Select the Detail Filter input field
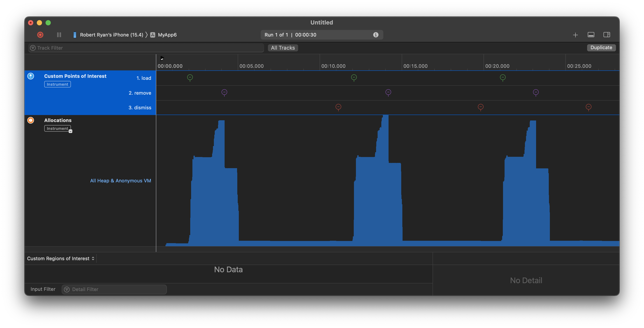Viewport: 644px width, 328px height. 114,289
